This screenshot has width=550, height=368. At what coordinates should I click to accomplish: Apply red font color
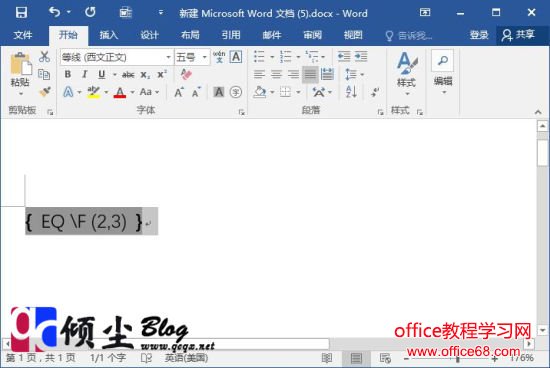coord(120,92)
